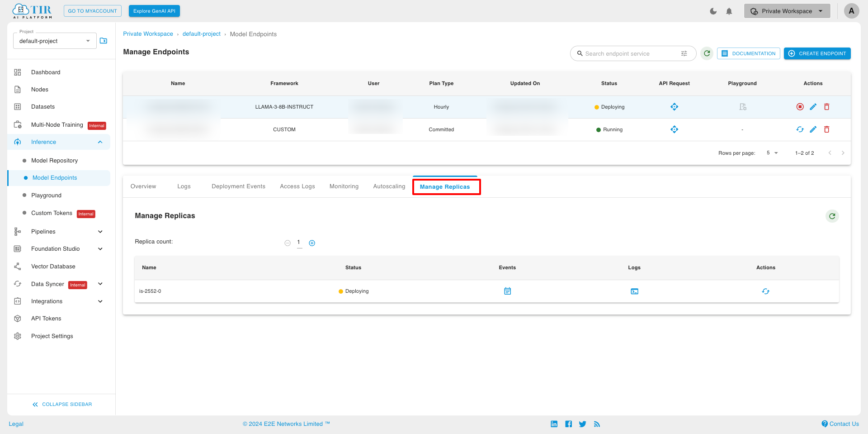
Task: Open Project selector default-project
Action: coord(55,41)
